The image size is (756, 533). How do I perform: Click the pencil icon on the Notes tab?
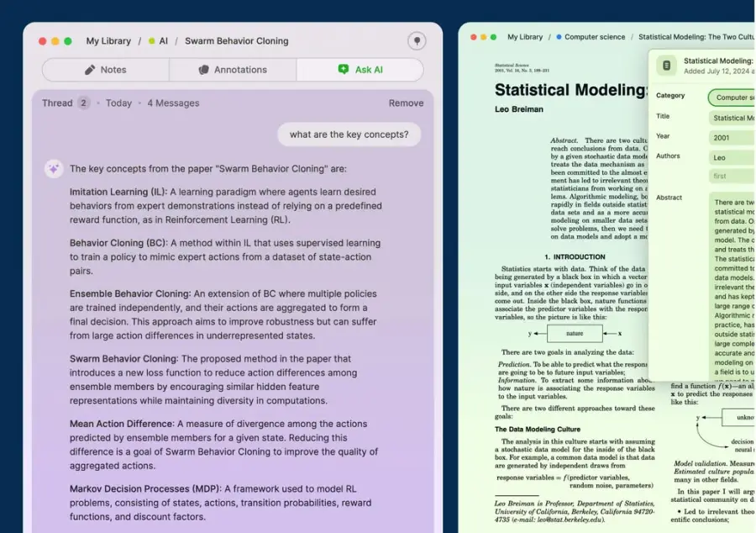click(90, 70)
